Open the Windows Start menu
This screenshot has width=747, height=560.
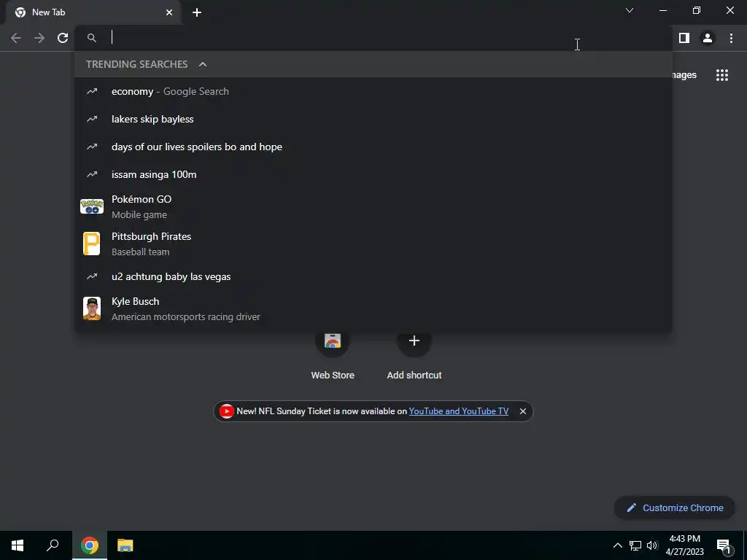point(18,545)
